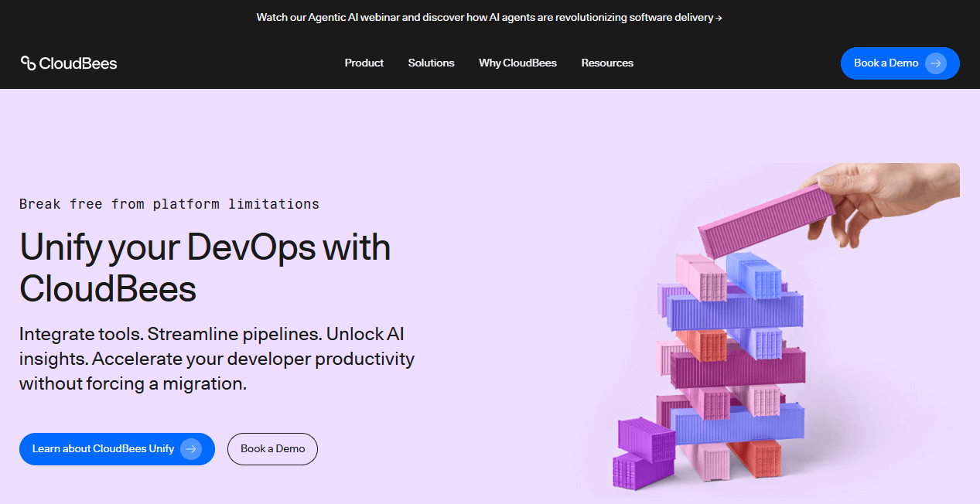
Task: Open the Agentic AI webinar banner link
Action: pos(490,17)
